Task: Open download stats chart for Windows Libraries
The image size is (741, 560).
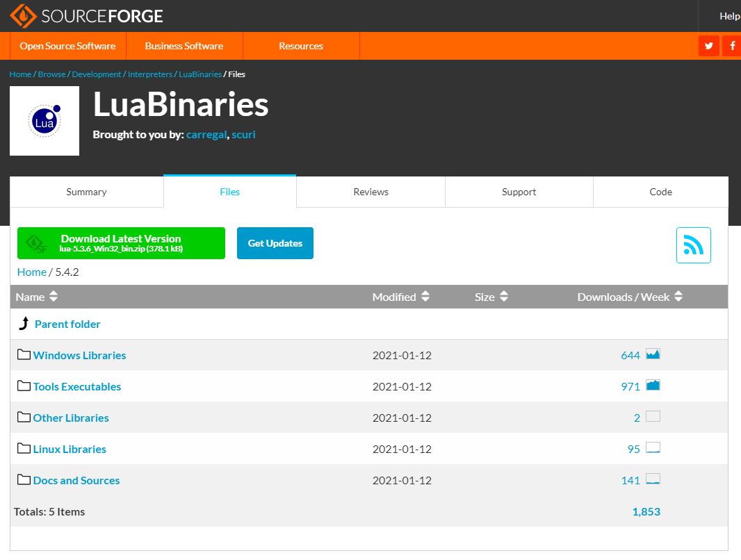Action: (653, 354)
